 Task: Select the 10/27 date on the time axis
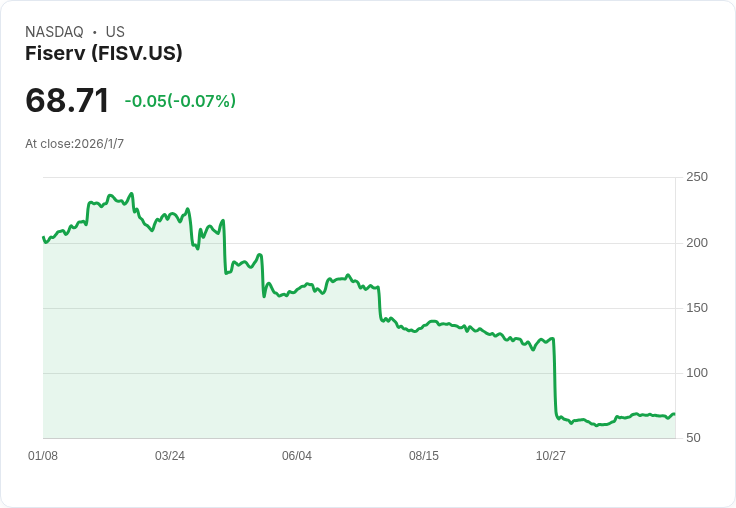[x=551, y=456]
